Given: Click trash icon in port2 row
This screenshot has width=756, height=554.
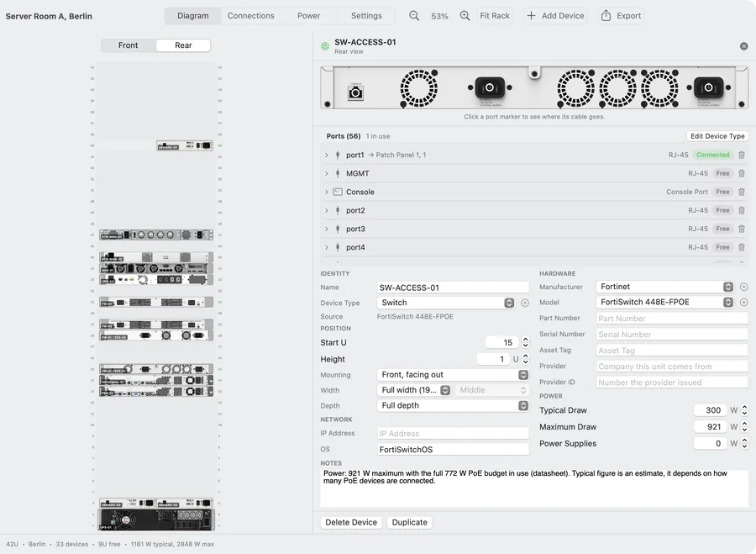Looking at the screenshot, I should click(742, 210).
